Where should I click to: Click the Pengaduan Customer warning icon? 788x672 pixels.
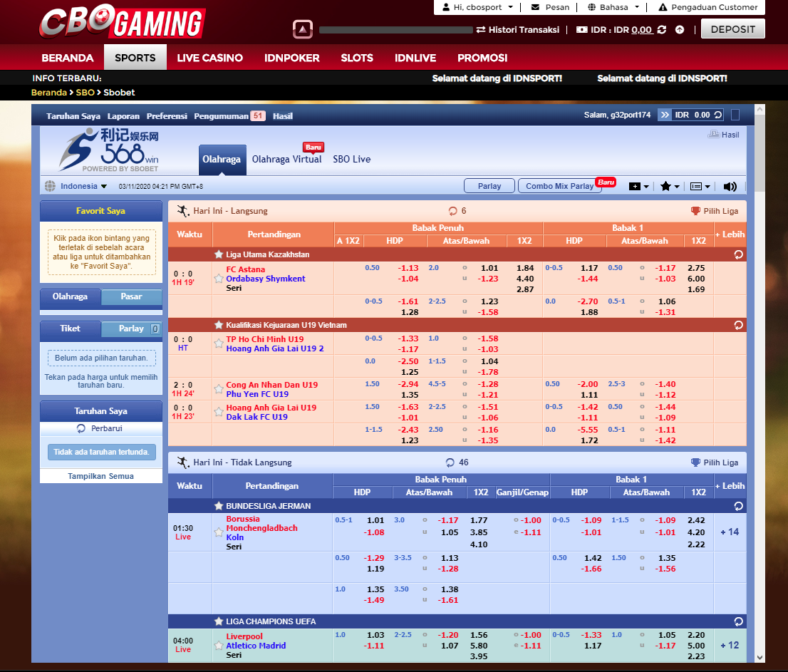click(x=663, y=7)
